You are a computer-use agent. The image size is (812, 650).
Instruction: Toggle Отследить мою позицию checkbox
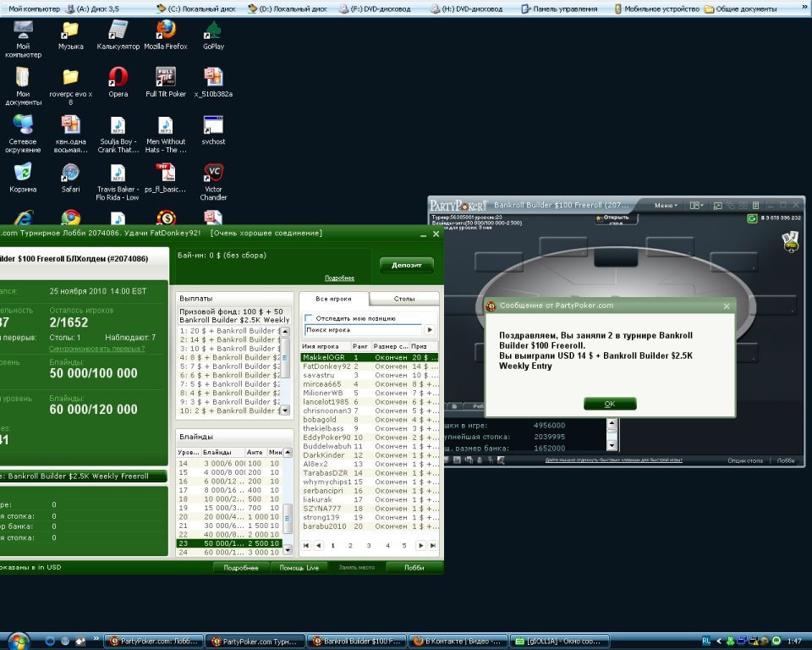(x=308, y=317)
